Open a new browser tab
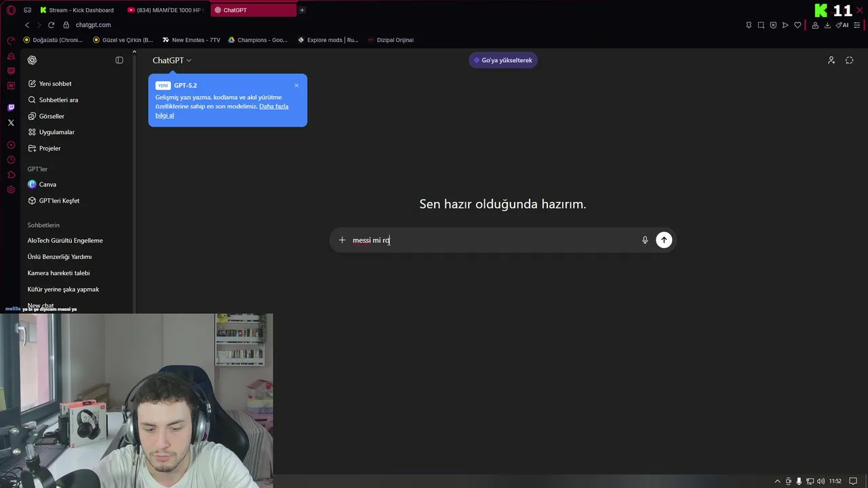Screen dimensions: 868x488 302,10
